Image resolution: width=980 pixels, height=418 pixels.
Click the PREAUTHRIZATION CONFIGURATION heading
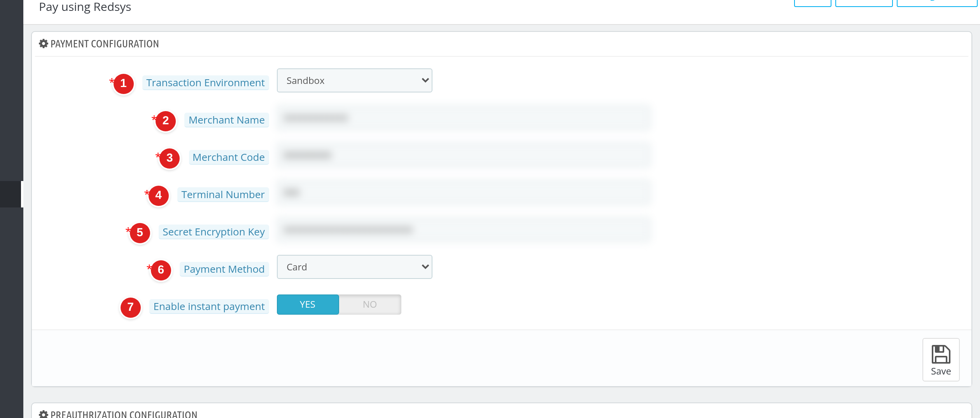tap(124, 414)
